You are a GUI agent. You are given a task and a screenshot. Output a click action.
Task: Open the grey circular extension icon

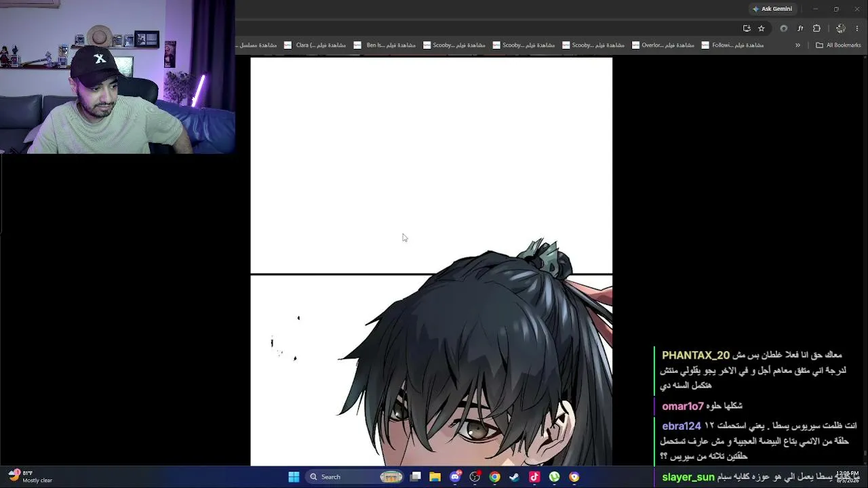tap(784, 28)
